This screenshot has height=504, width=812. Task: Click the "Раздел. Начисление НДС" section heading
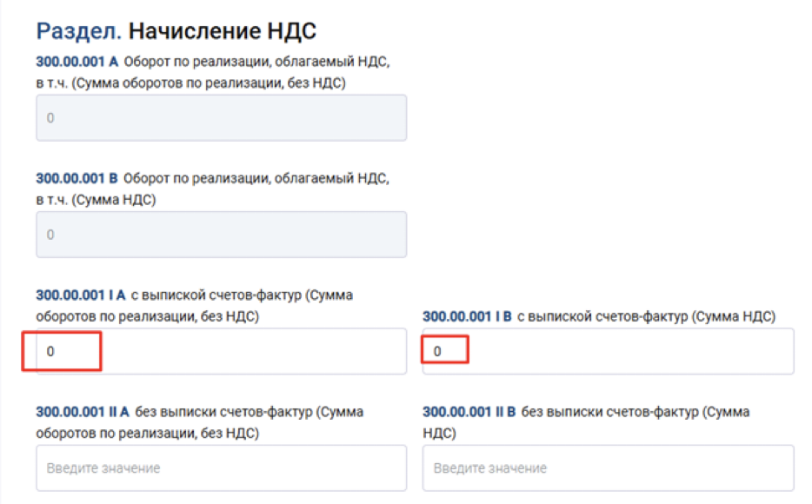(176, 31)
